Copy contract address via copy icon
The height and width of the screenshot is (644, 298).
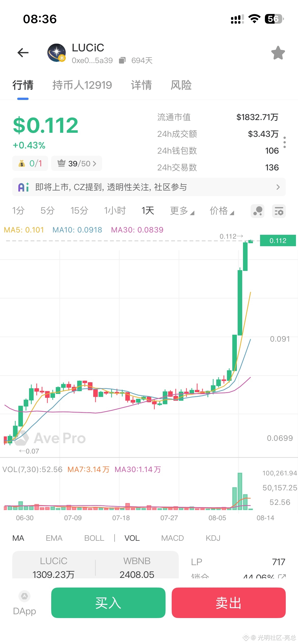point(122,60)
